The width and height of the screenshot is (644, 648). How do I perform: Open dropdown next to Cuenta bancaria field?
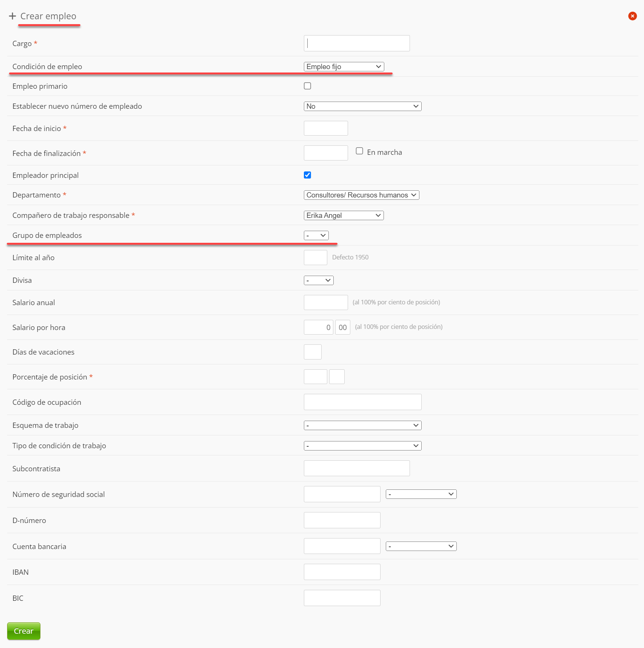(x=421, y=546)
